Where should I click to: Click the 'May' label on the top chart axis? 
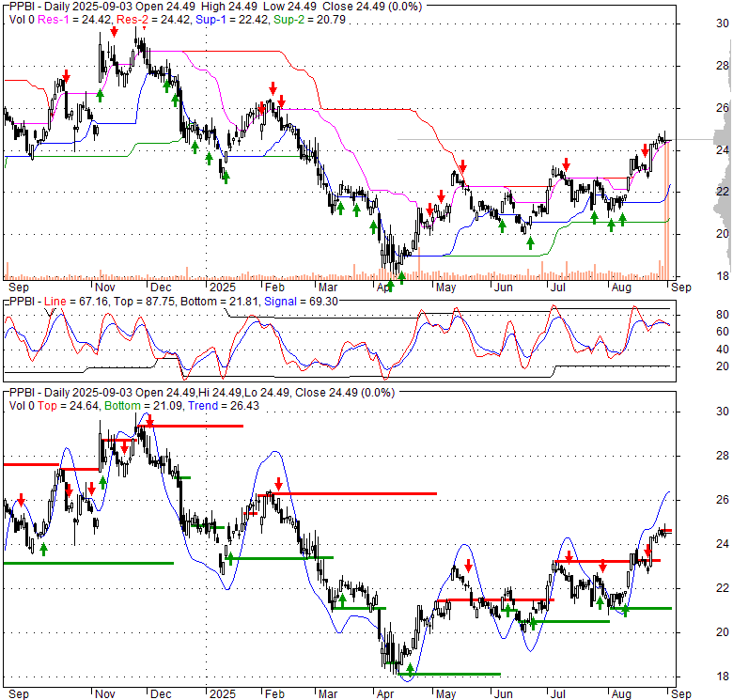445,288
